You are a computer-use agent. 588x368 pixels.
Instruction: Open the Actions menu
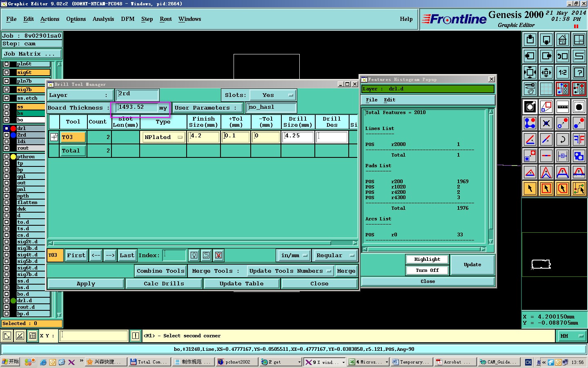click(x=50, y=19)
